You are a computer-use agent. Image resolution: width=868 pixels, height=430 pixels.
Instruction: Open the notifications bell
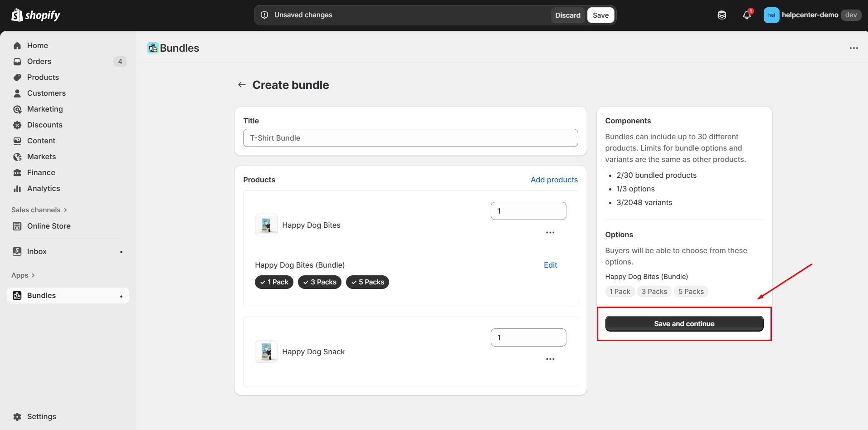tap(746, 15)
